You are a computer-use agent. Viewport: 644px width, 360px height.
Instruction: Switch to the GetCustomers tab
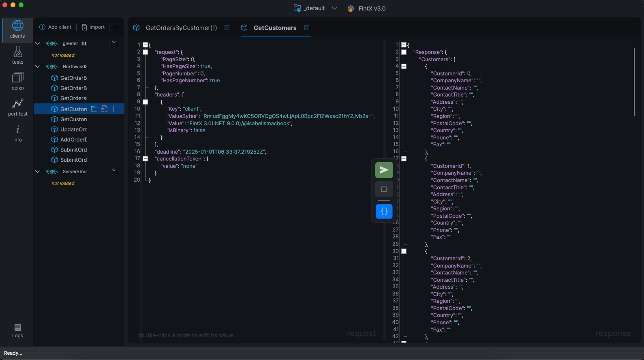[275, 28]
